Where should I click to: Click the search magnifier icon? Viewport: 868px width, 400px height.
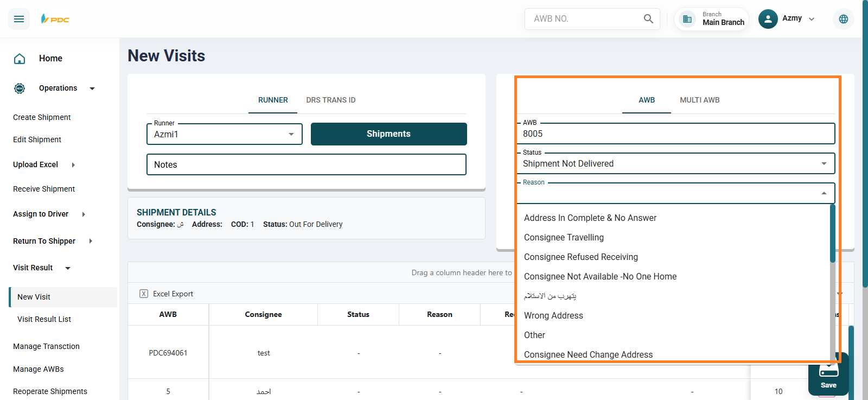pos(648,19)
